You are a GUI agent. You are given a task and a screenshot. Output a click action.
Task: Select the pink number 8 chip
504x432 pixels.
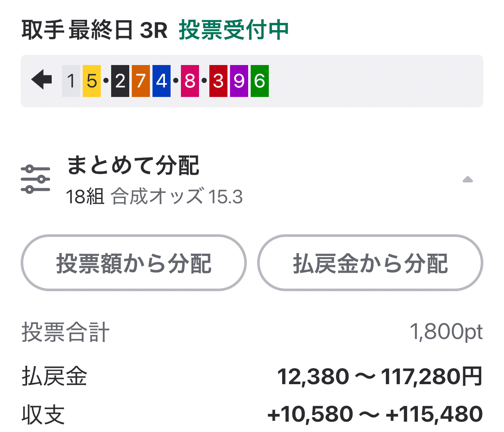coord(190,81)
